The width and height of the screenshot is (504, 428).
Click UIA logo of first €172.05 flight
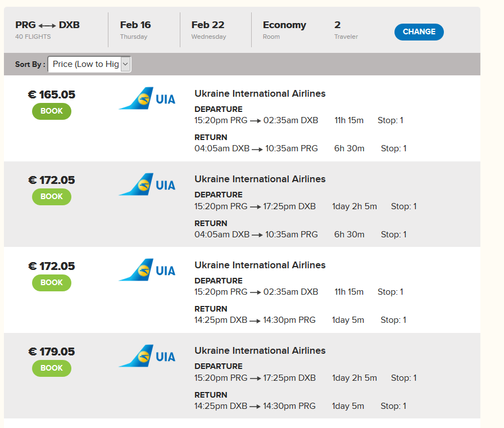(147, 184)
